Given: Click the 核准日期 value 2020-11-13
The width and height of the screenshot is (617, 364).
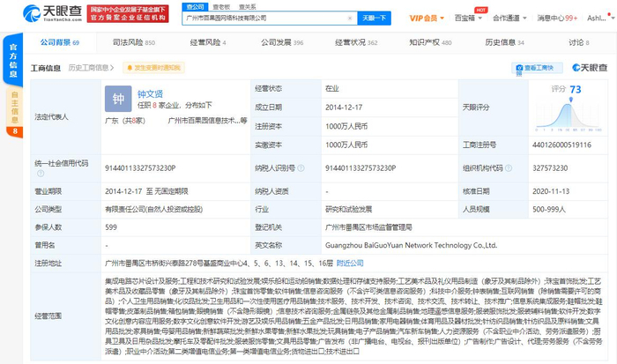Looking at the screenshot, I should point(551,191).
